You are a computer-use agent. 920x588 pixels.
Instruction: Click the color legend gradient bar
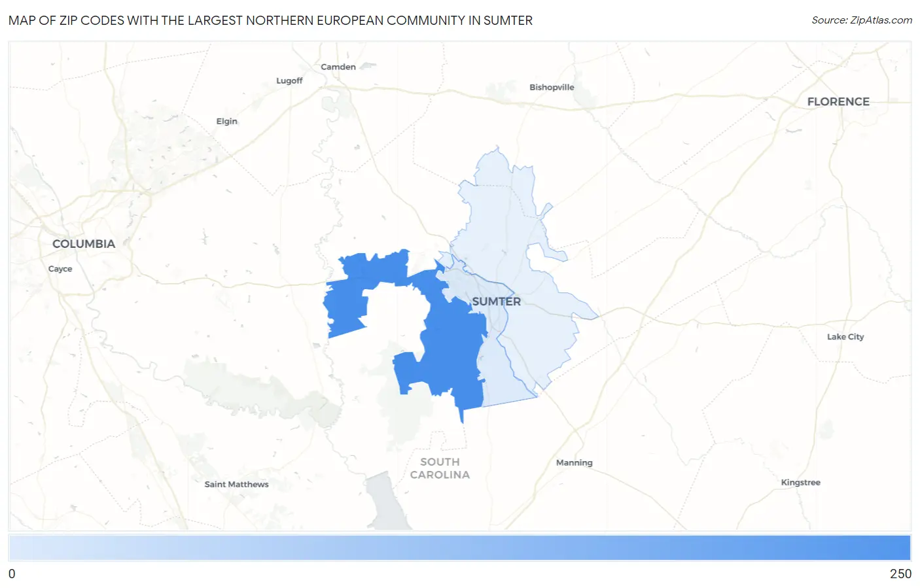tap(459, 547)
